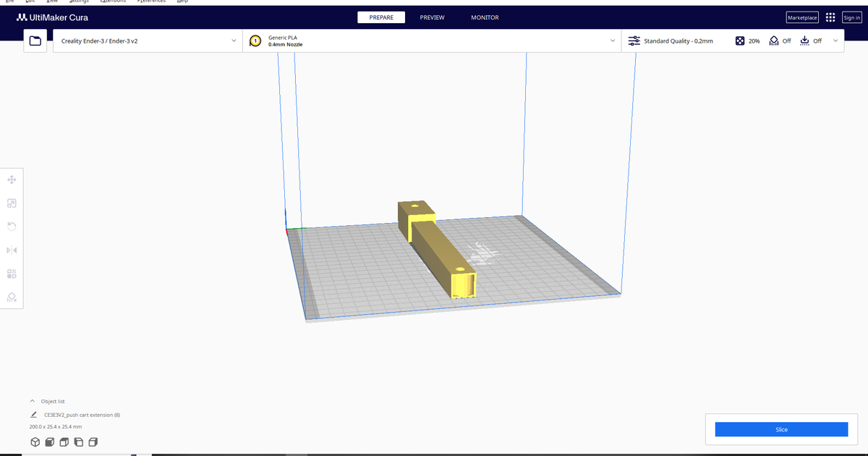Open file using the folder icon
The image size is (868, 456).
[x=35, y=41]
